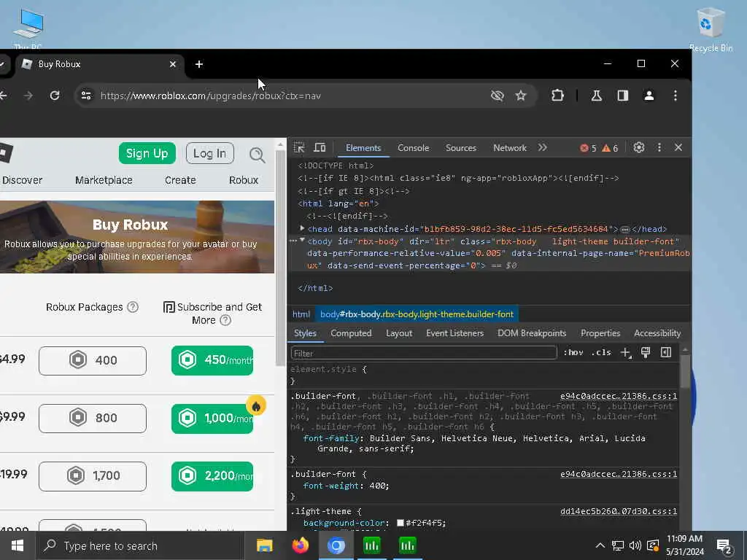Image resolution: width=747 pixels, height=560 pixels.
Task: Bookmark this page star
Action: [x=521, y=96]
